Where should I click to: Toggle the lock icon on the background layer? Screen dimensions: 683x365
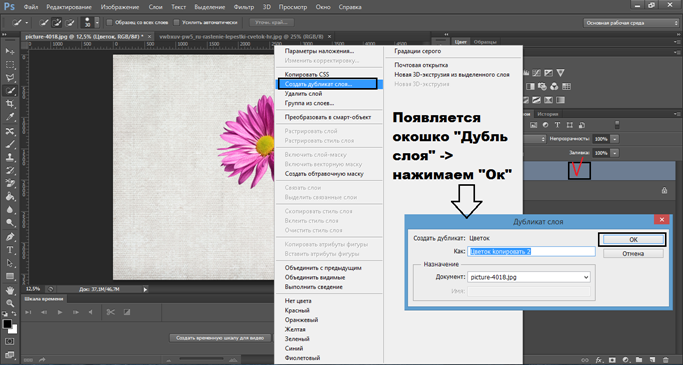pyautogui.click(x=664, y=190)
